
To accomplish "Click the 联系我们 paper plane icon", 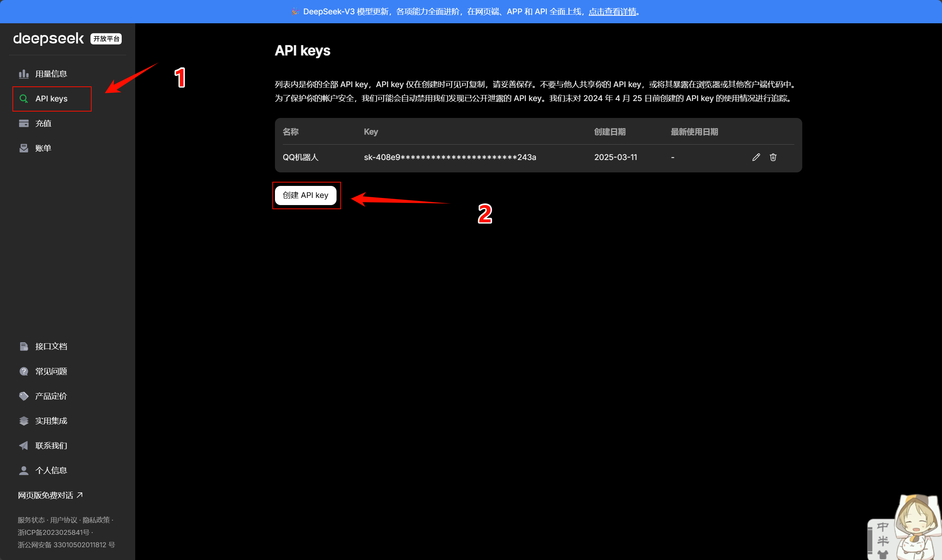I will 24,446.
